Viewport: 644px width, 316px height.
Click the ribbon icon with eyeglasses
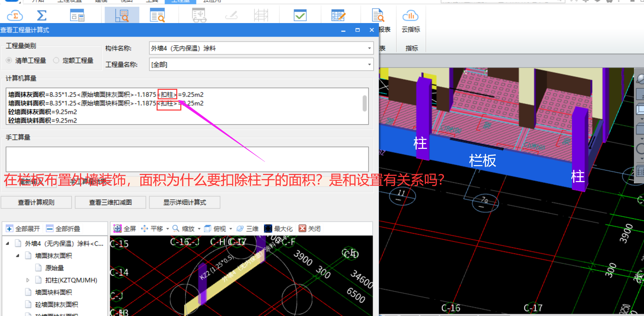(199, 16)
